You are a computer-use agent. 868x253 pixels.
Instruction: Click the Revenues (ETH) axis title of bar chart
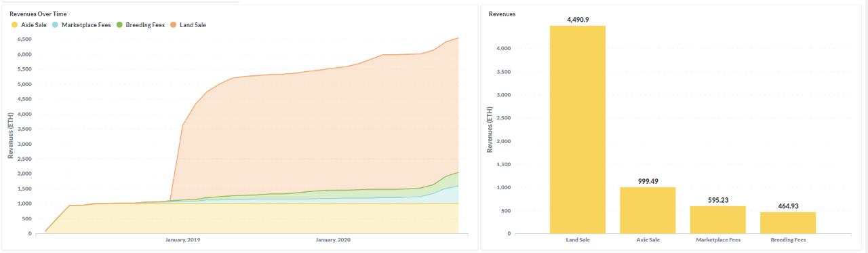pos(490,129)
